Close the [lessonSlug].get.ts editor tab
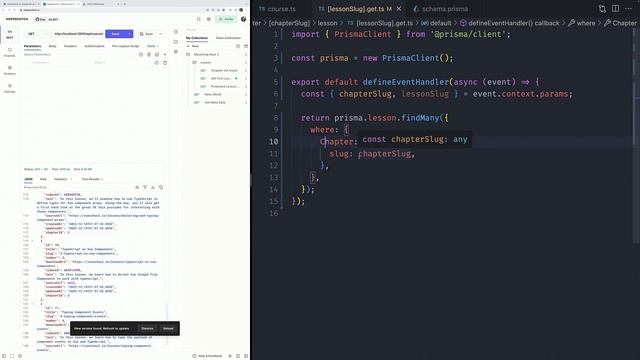 (x=399, y=9)
